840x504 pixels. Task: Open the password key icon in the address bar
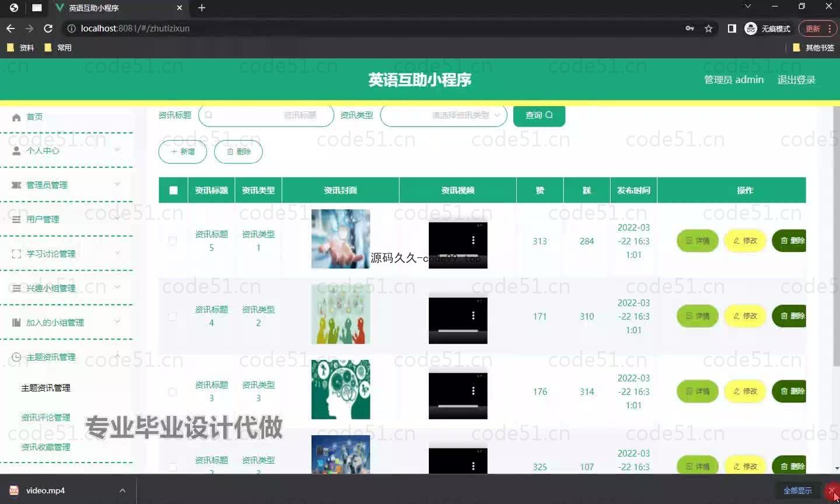coord(689,28)
